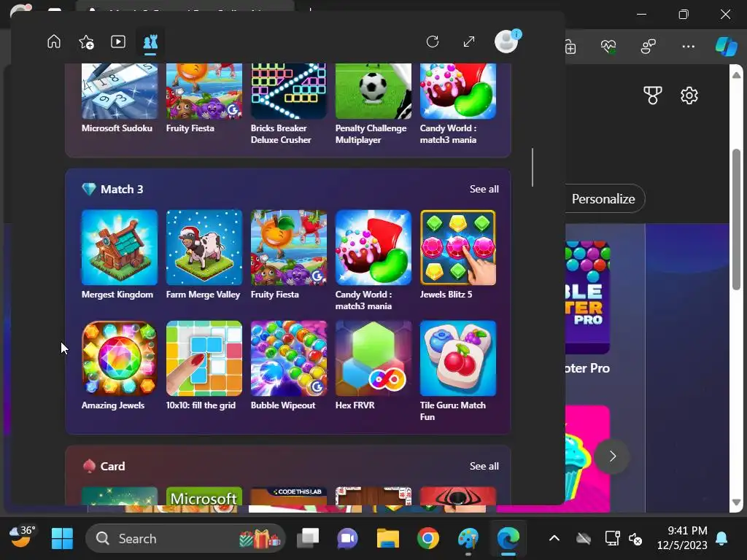This screenshot has width=747, height=560.
Task: Open Google Chrome from taskbar
Action: point(427,539)
